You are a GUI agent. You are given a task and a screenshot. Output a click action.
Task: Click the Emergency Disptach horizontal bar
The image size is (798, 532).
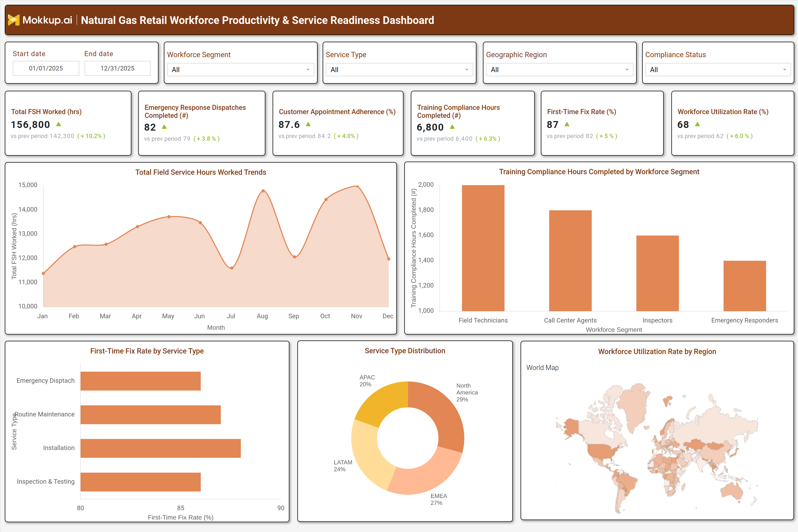point(140,381)
